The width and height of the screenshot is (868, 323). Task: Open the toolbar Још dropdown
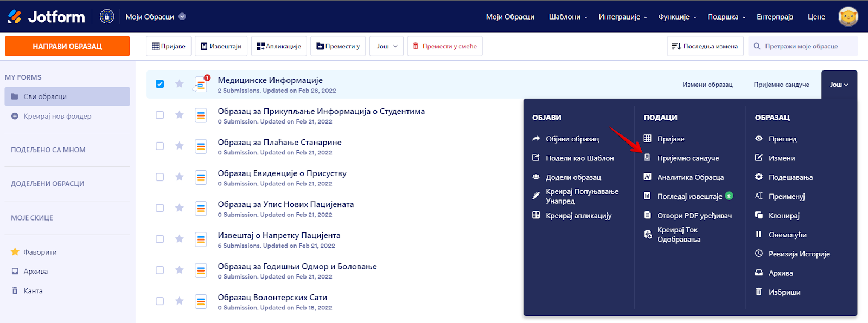click(387, 46)
